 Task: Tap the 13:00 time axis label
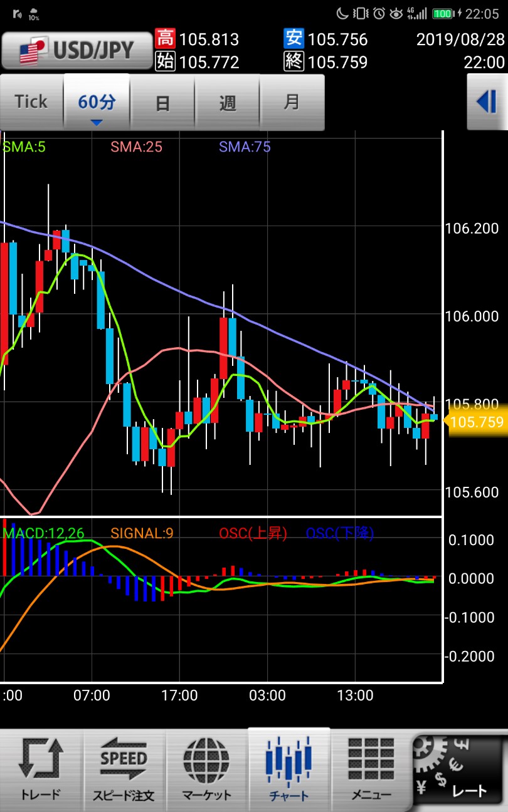tap(355, 695)
